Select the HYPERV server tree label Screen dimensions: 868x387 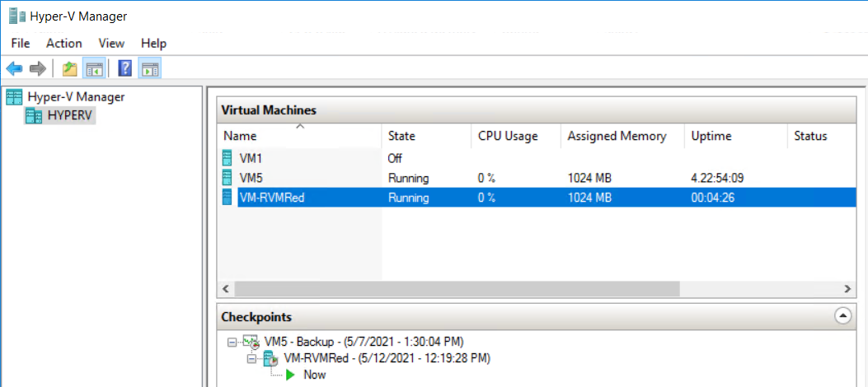(x=72, y=116)
